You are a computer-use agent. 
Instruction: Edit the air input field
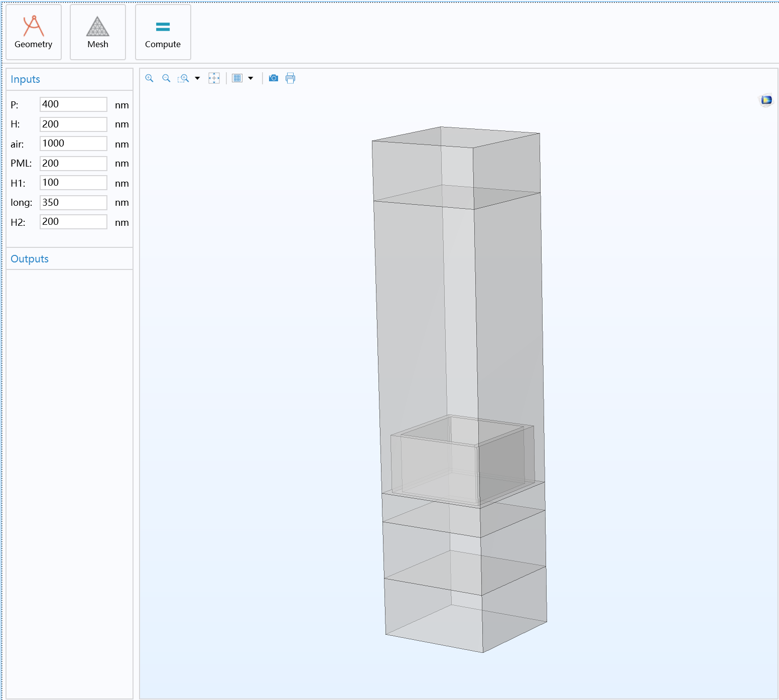[73, 144]
